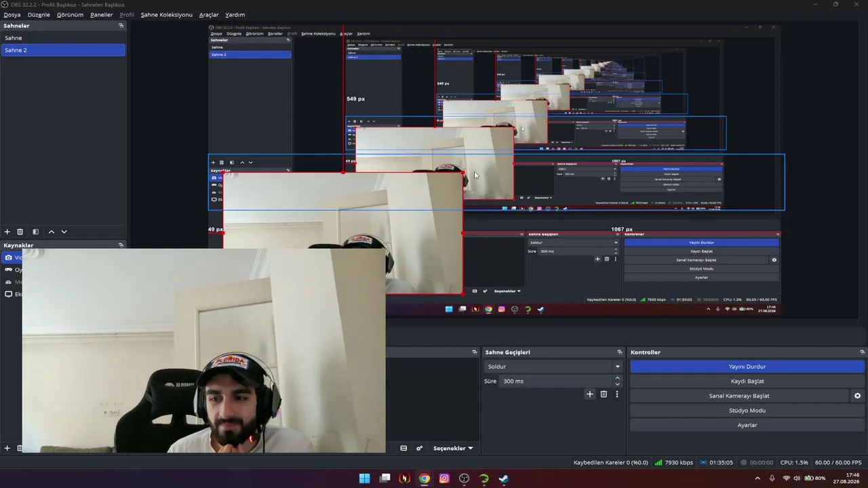Decrease Süre duration with down stepper

pyautogui.click(x=617, y=384)
